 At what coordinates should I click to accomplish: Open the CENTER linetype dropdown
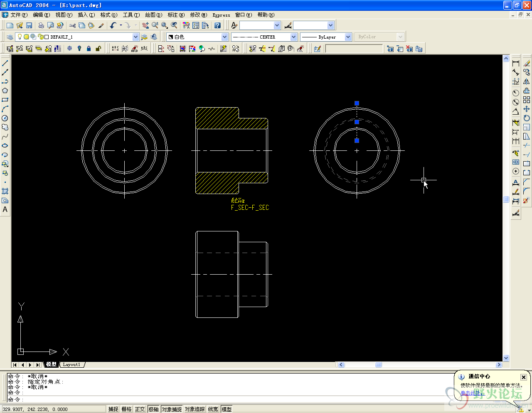point(293,37)
